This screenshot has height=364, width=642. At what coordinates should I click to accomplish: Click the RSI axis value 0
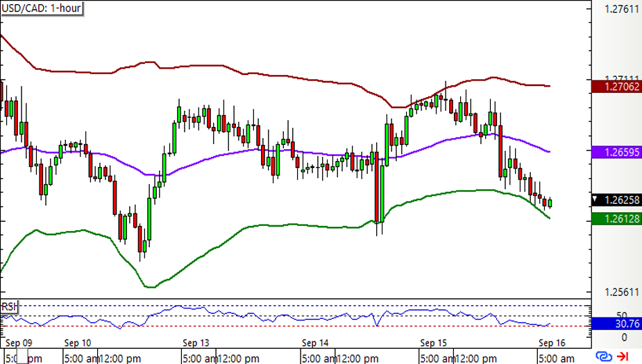click(624, 338)
